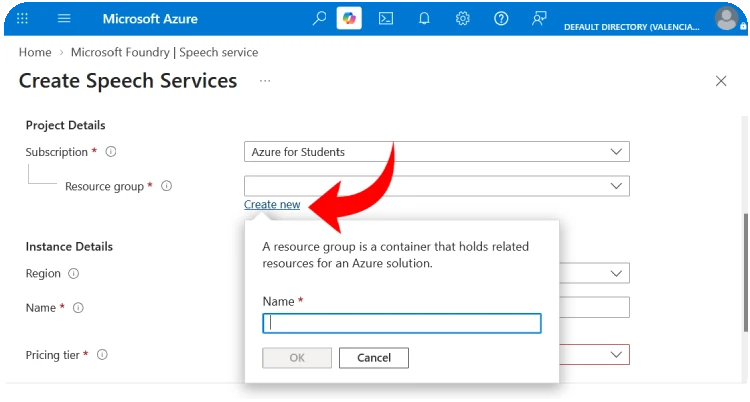Viewport: 750px width, 402px height.
Task: Show info about Pricing tier field
Action: pos(102,355)
